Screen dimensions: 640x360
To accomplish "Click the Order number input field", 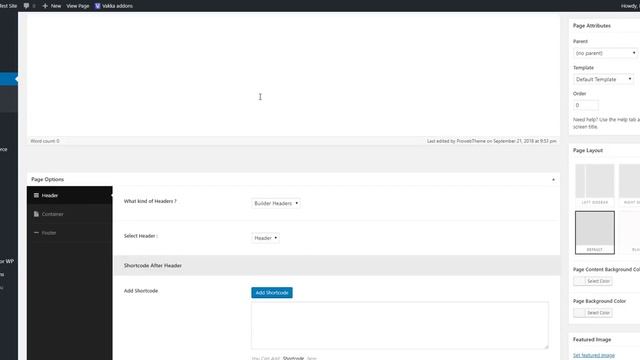I will pos(586,105).
